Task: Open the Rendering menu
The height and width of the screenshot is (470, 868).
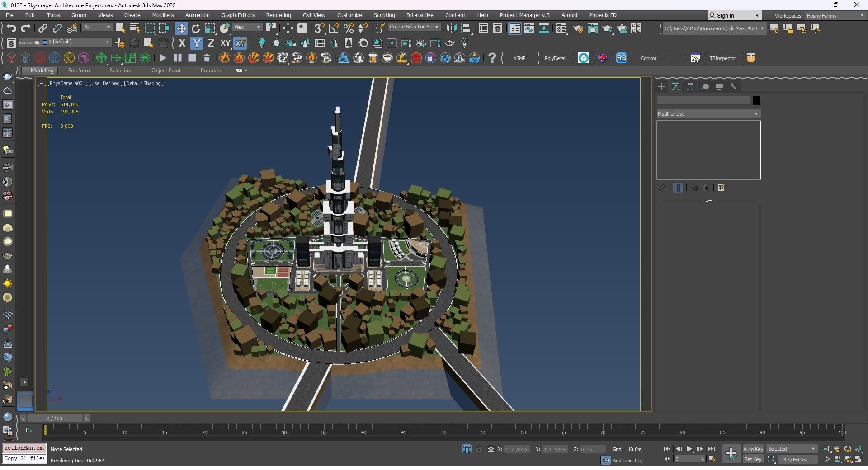Action: (278, 15)
